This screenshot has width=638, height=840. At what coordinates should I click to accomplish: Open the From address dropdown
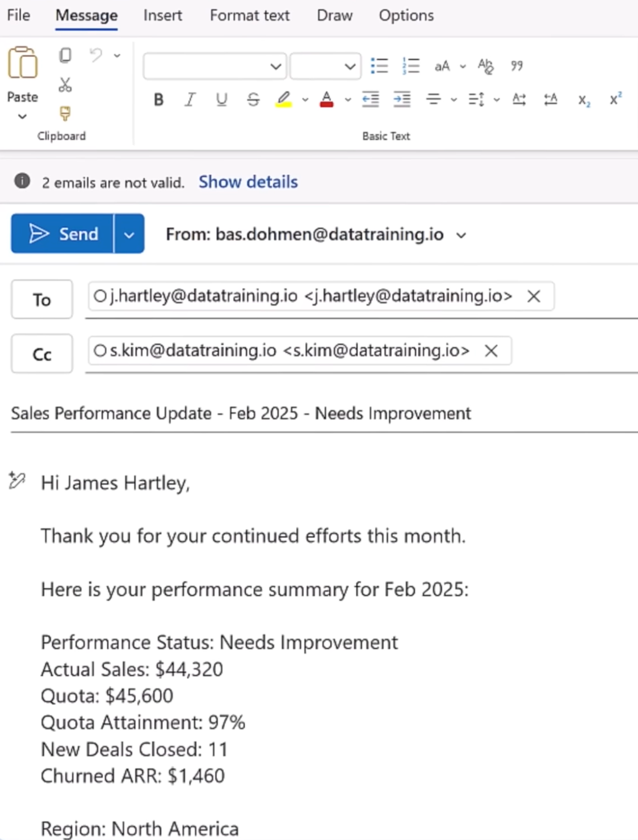pos(461,235)
